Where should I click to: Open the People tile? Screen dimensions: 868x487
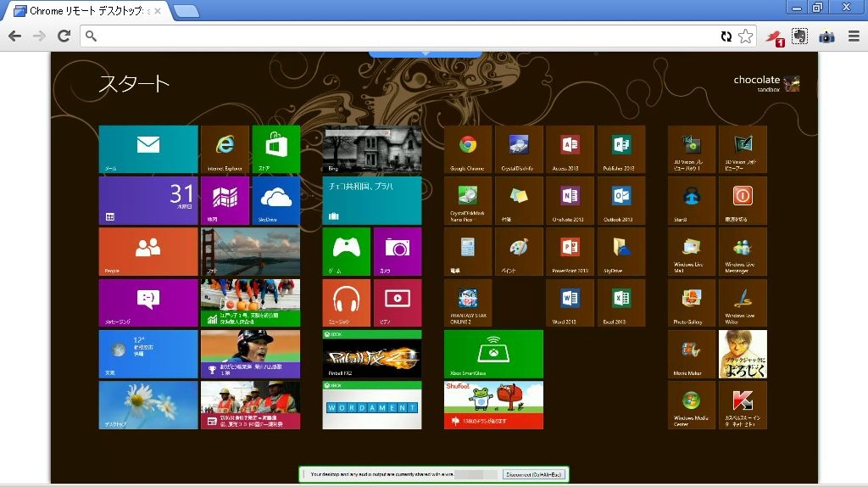(147, 251)
